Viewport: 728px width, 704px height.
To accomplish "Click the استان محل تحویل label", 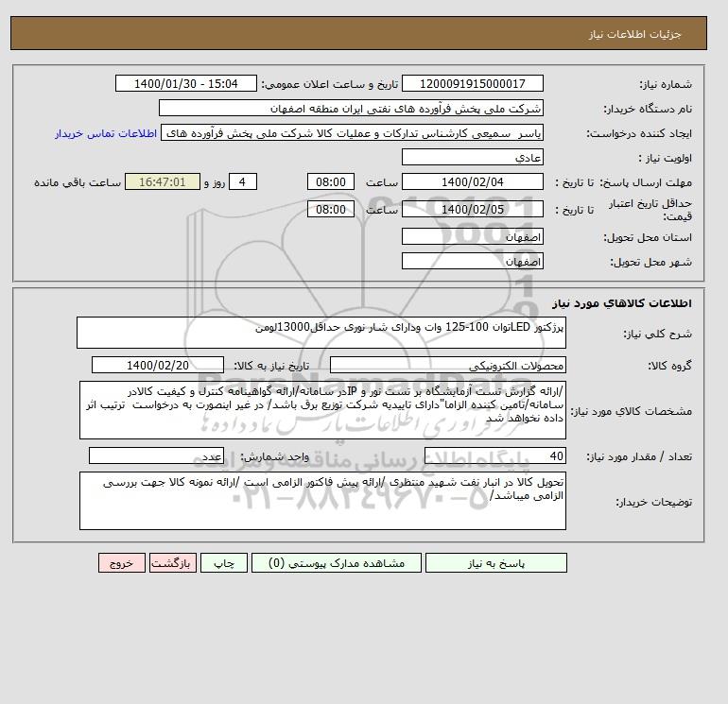I will pyautogui.click(x=648, y=237).
